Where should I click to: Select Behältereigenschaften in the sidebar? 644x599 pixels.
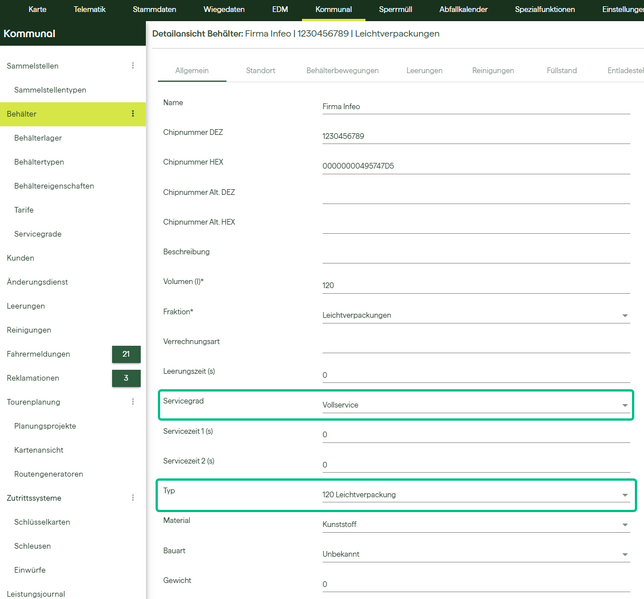click(x=54, y=186)
